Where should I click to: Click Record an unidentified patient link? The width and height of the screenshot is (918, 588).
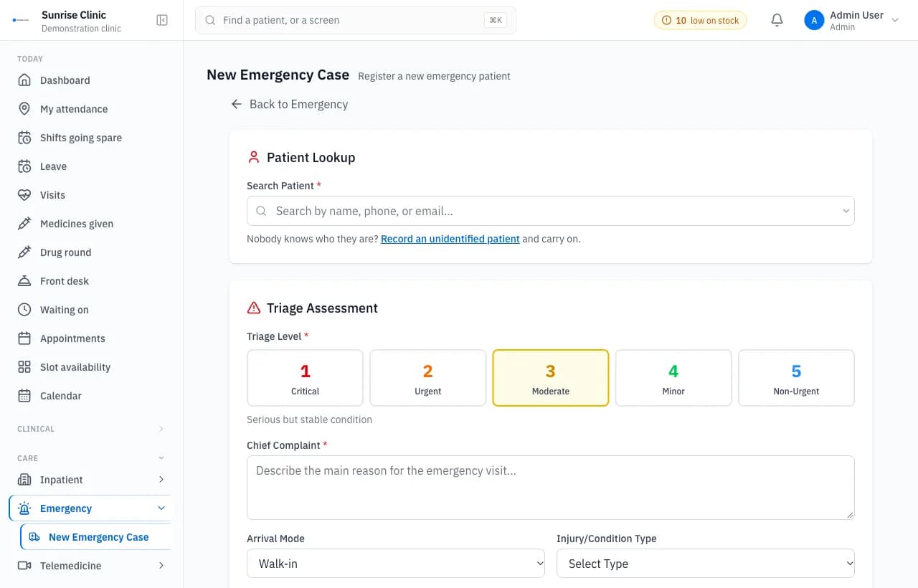(450, 239)
